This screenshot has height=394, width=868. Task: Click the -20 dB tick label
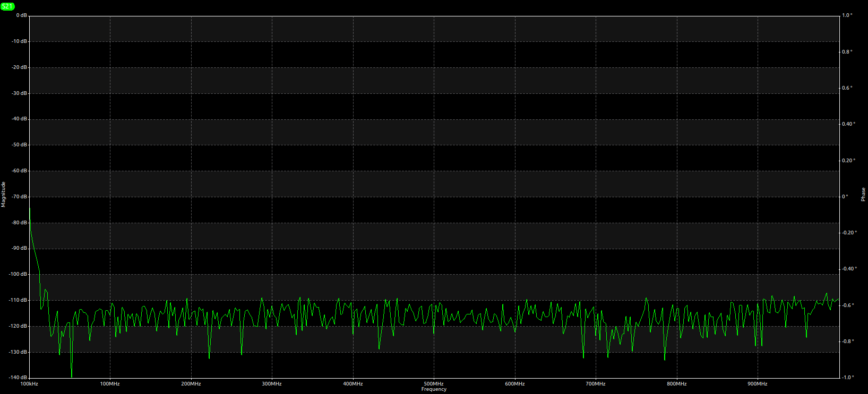tap(20, 67)
